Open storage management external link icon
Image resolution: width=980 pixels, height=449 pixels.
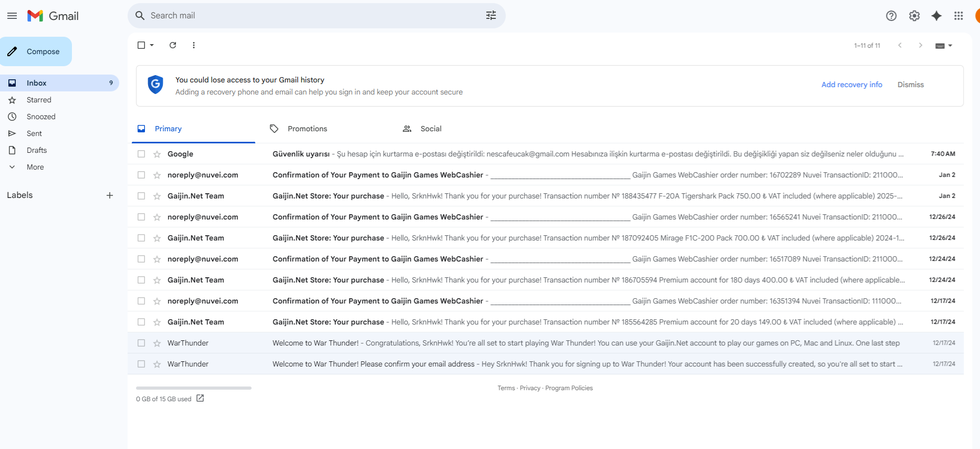200,399
